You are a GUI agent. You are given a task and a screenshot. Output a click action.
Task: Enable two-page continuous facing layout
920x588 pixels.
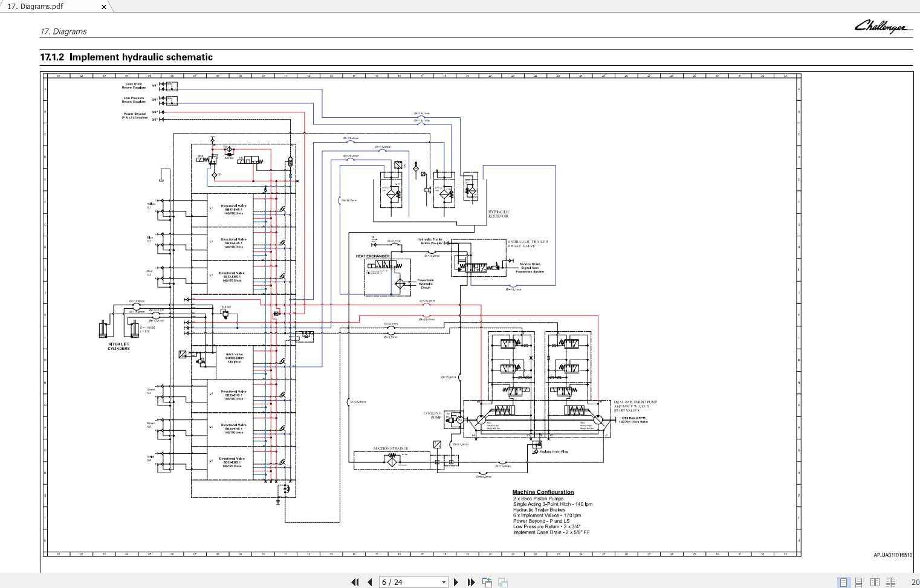(x=890, y=582)
